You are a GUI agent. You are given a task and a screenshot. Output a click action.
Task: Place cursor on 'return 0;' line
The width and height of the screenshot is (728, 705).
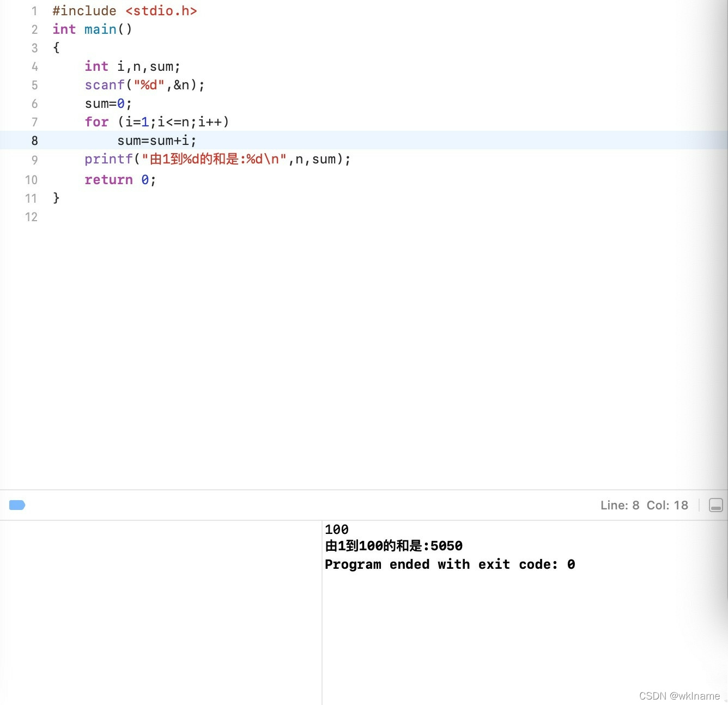click(120, 180)
